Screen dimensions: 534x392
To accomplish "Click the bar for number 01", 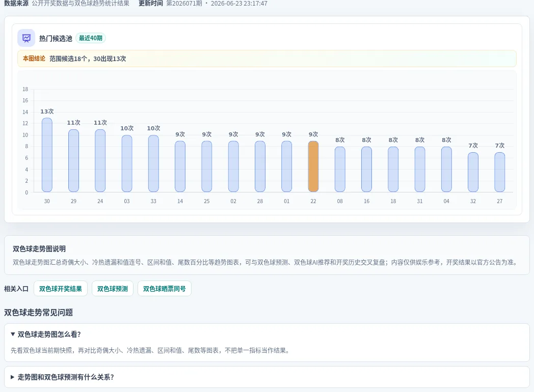I will click(x=287, y=166).
